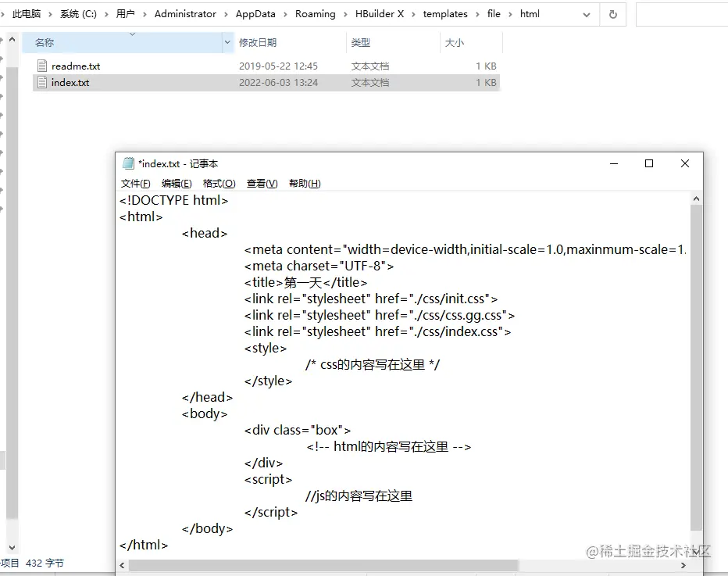Select the index.txt file name
728x576 pixels.
point(70,83)
